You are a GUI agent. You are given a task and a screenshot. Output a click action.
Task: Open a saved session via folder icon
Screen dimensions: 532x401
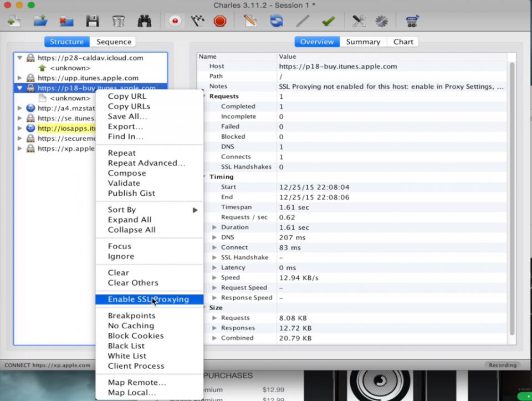[40, 21]
